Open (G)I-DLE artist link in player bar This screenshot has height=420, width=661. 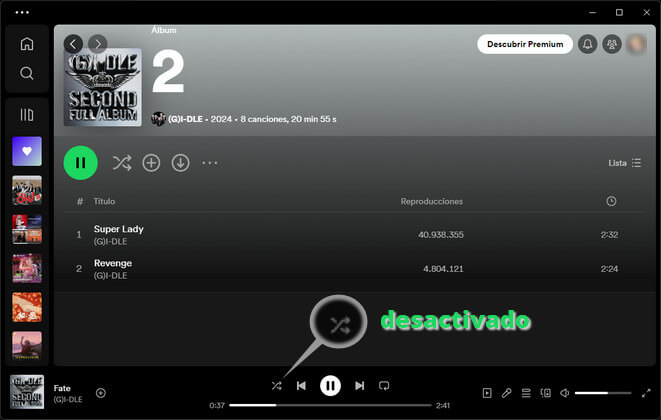(x=68, y=399)
